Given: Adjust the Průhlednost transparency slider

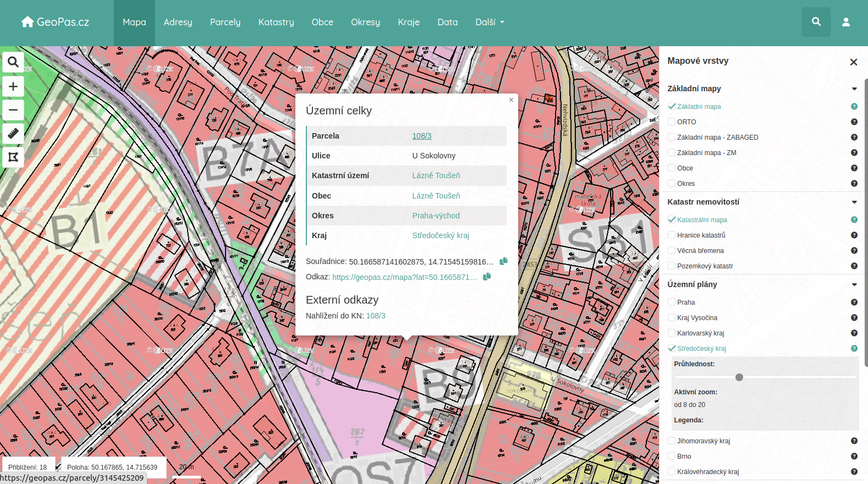Looking at the screenshot, I should [739, 377].
